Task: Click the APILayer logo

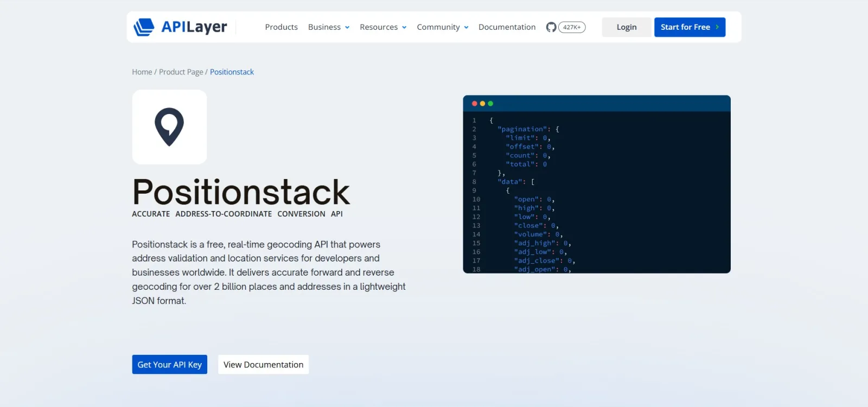Action: coord(180,27)
